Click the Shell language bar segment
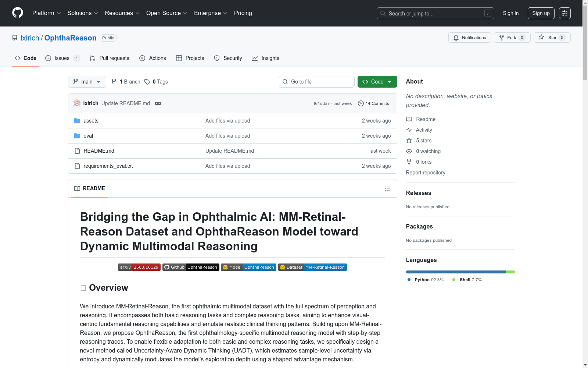588x368 pixels. coord(510,272)
